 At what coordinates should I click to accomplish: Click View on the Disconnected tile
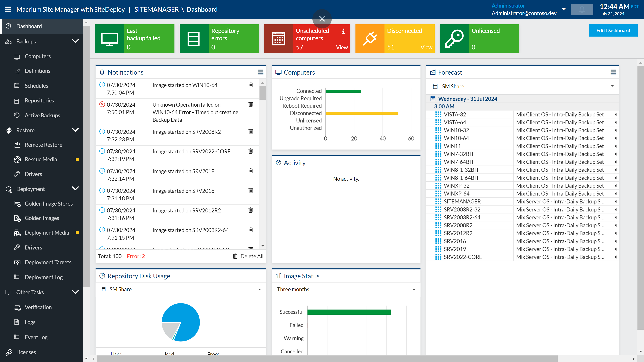pyautogui.click(x=426, y=47)
